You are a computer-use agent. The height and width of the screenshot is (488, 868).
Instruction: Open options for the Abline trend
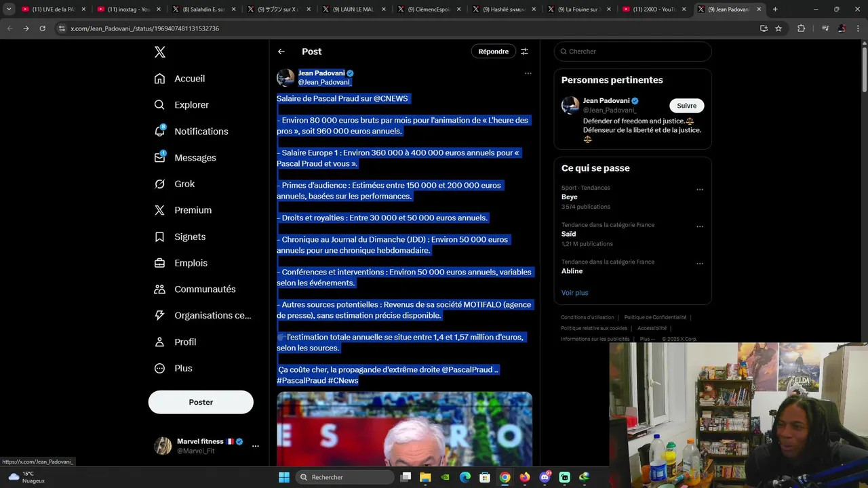(x=700, y=264)
